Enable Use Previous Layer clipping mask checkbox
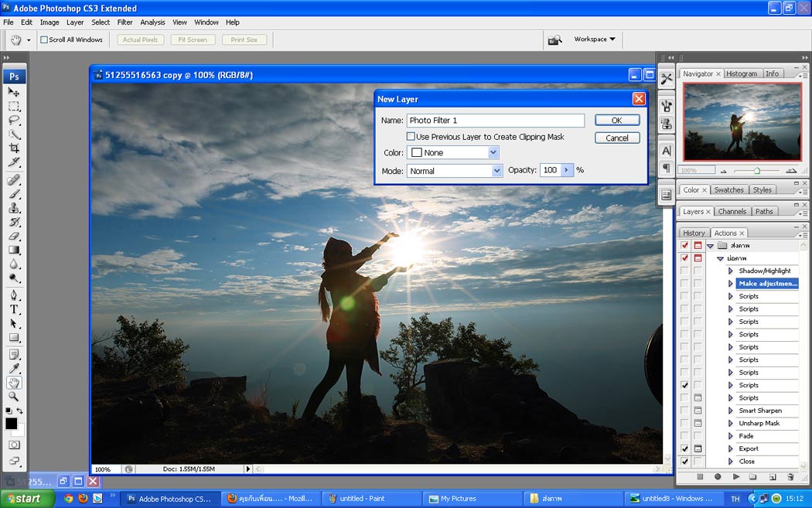Viewport: 812px width, 508px height. click(x=411, y=137)
